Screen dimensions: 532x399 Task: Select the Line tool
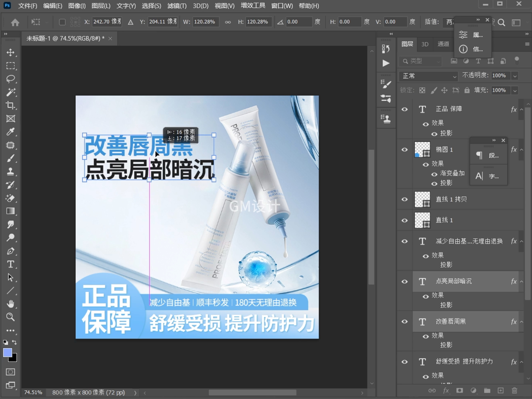click(x=10, y=291)
